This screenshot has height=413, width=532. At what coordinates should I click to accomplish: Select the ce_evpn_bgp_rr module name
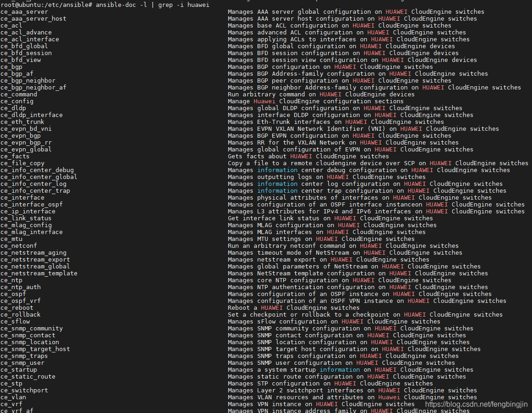click(x=26, y=143)
